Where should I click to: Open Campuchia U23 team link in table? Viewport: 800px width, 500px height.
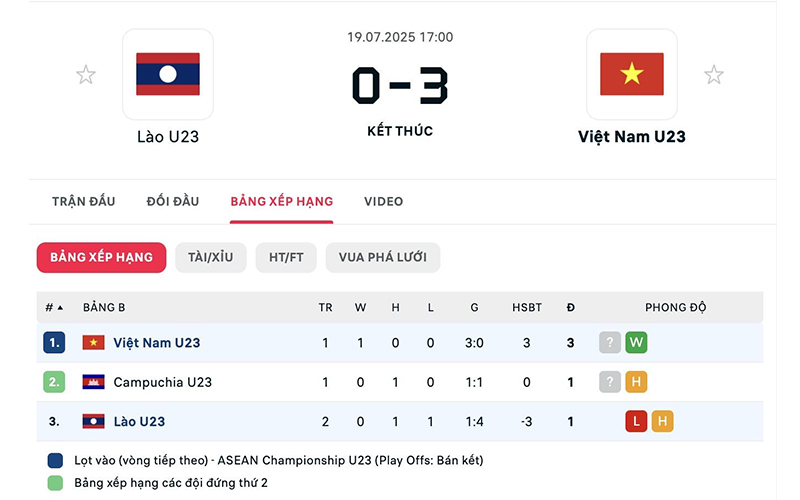pyautogui.click(x=162, y=382)
